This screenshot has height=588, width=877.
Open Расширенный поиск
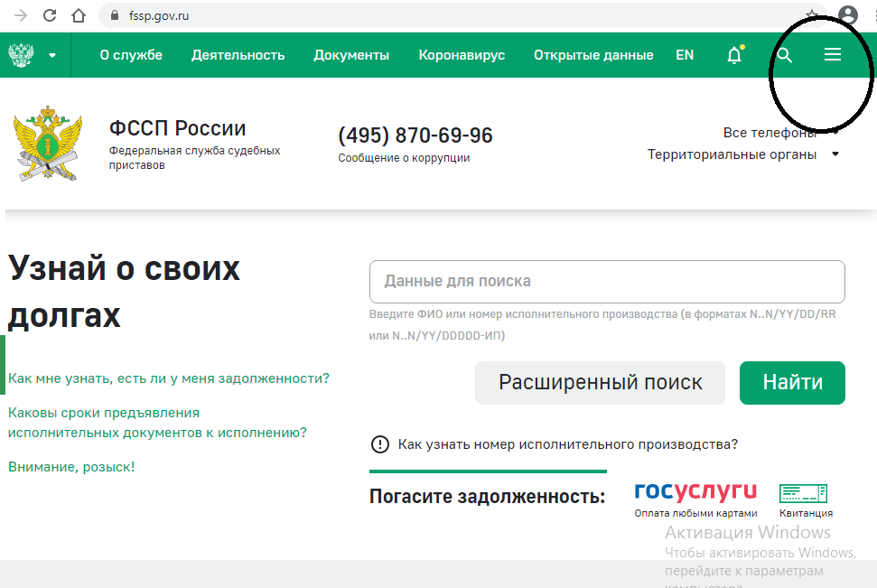coord(600,383)
